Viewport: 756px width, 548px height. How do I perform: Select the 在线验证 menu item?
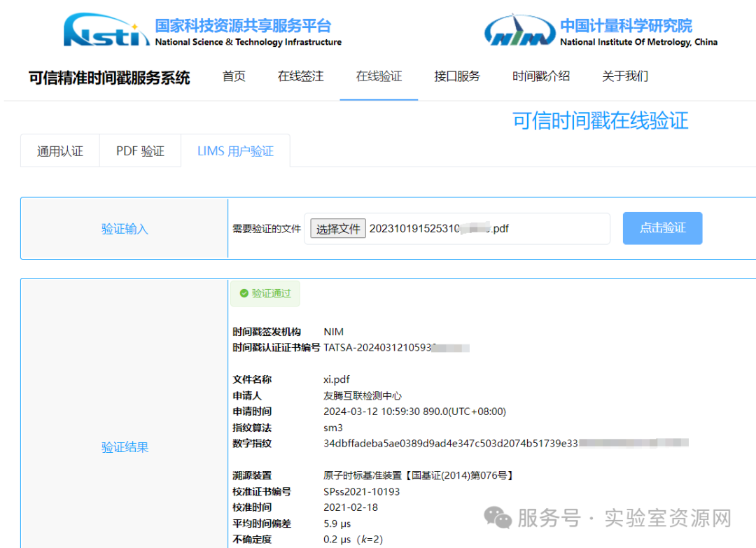pyautogui.click(x=379, y=76)
